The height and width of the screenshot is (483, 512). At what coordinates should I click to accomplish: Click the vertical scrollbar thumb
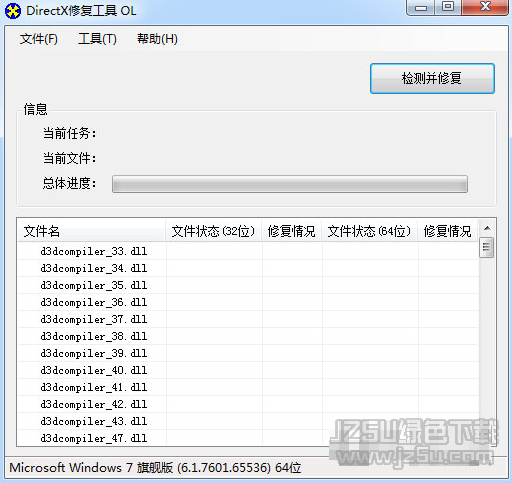[487, 247]
